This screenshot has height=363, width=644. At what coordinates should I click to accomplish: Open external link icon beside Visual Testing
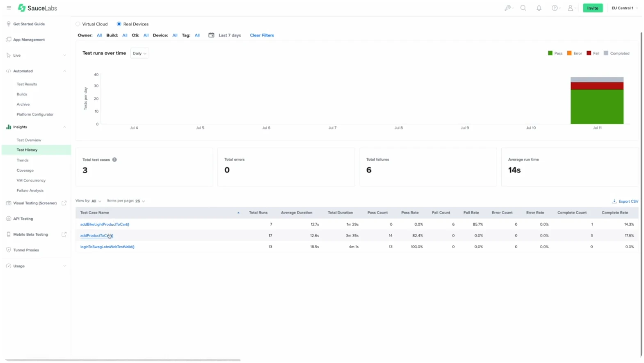[64, 203]
